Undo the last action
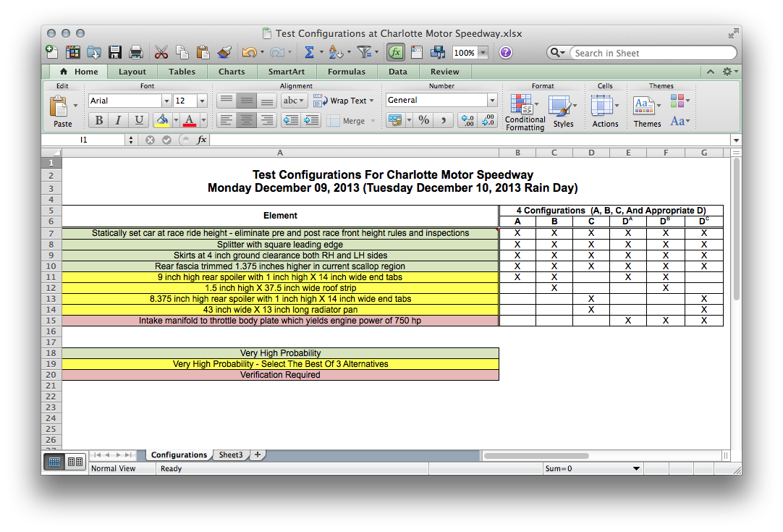Screen dimensions: 783x532 coord(249,52)
